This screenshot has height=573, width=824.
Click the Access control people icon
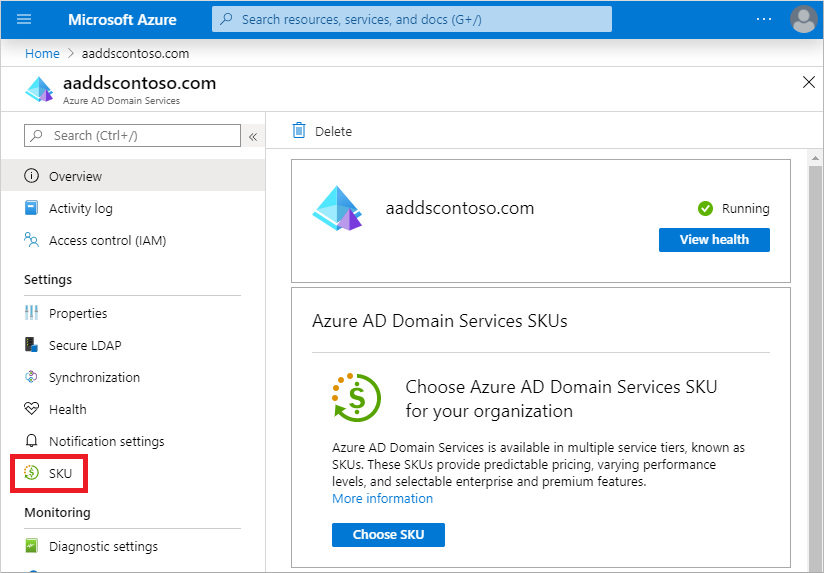[x=31, y=240]
